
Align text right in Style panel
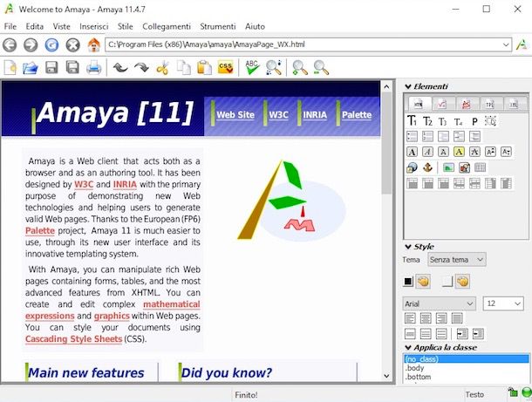(441, 318)
